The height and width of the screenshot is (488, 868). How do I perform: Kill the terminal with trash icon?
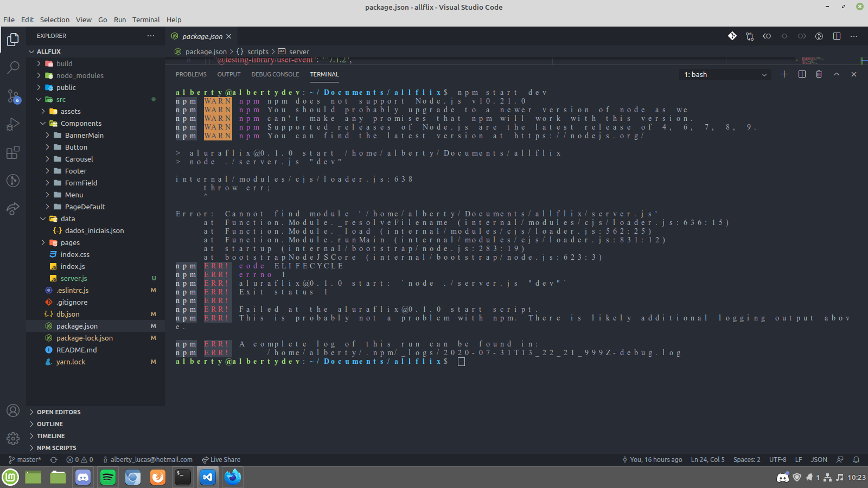click(x=819, y=74)
